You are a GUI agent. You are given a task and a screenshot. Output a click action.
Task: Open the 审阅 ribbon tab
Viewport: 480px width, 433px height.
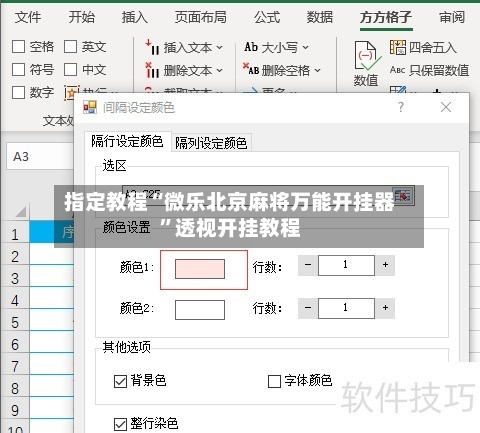[x=452, y=17]
